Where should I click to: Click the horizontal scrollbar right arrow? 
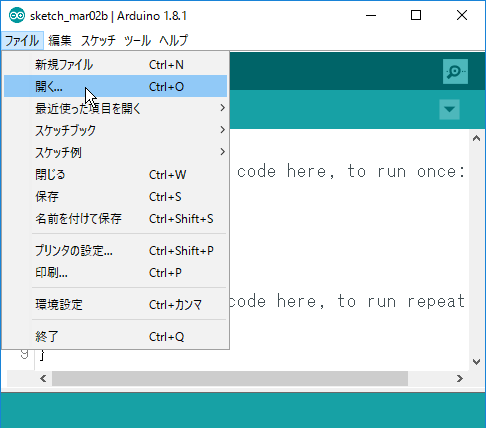[x=460, y=378]
